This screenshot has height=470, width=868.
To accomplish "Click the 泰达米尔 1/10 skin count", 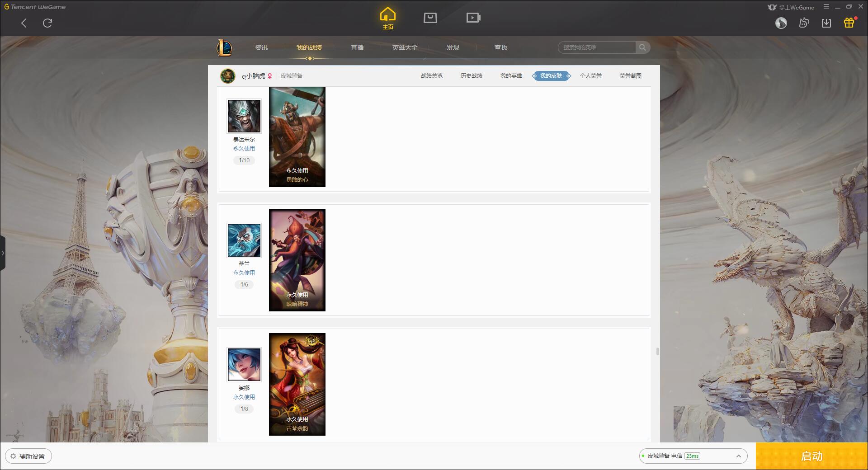I will 244,160.
